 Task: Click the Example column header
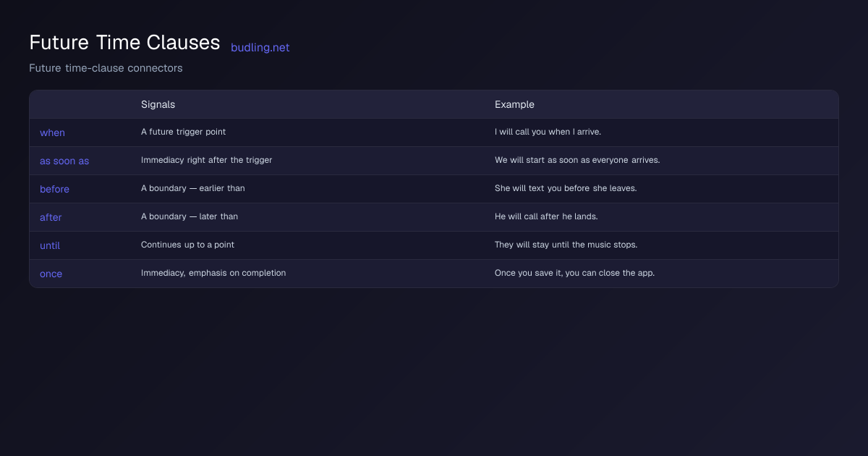pos(514,104)
